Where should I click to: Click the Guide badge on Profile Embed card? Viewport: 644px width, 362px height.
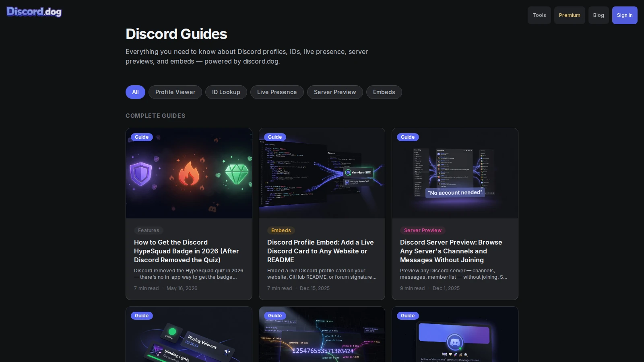tap(275, 137)
